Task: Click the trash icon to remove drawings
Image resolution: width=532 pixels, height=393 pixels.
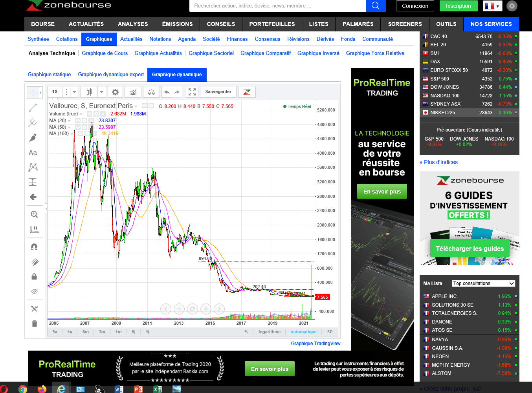Action: 34,324
